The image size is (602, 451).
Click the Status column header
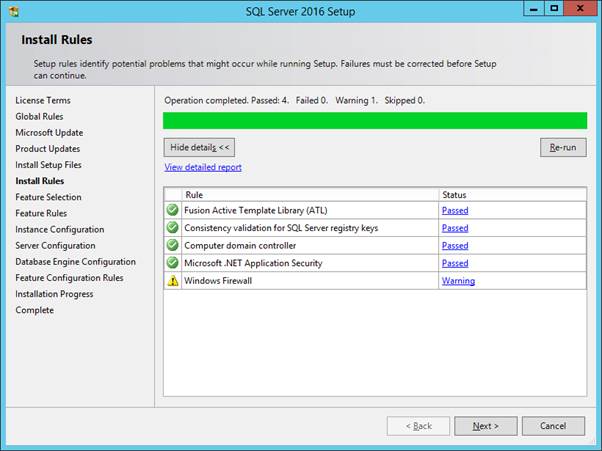coord(513,195)
